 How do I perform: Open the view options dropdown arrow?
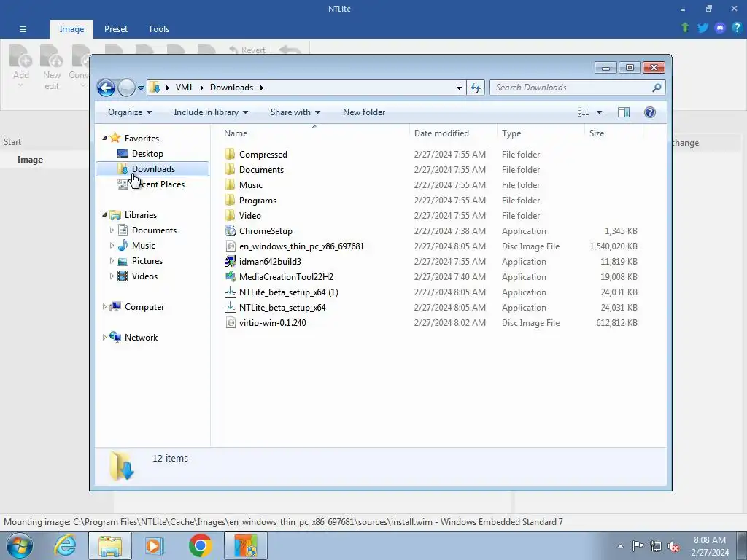600,112
